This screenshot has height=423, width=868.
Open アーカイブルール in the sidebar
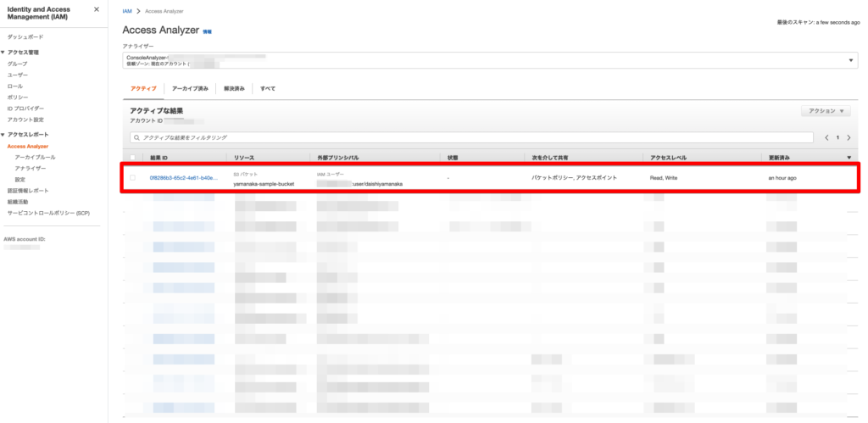click(36, 158)
